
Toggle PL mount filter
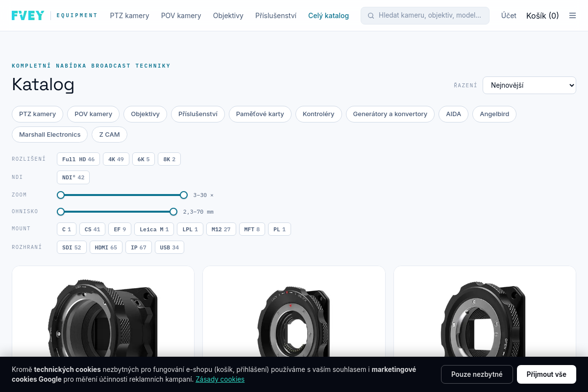pos(279,229)
